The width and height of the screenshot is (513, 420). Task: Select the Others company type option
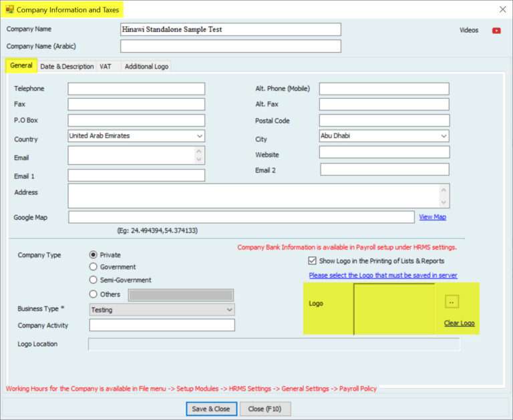tap(94, 294)
